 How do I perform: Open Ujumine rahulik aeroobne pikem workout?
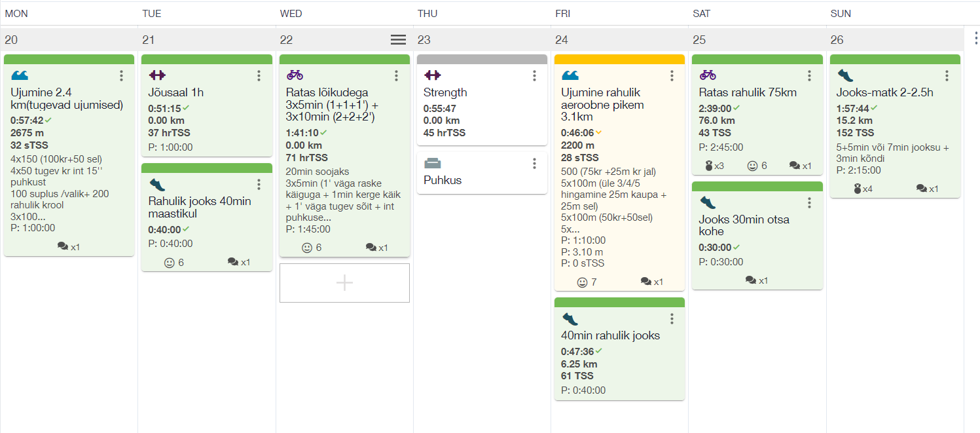[x=602, y=105]
